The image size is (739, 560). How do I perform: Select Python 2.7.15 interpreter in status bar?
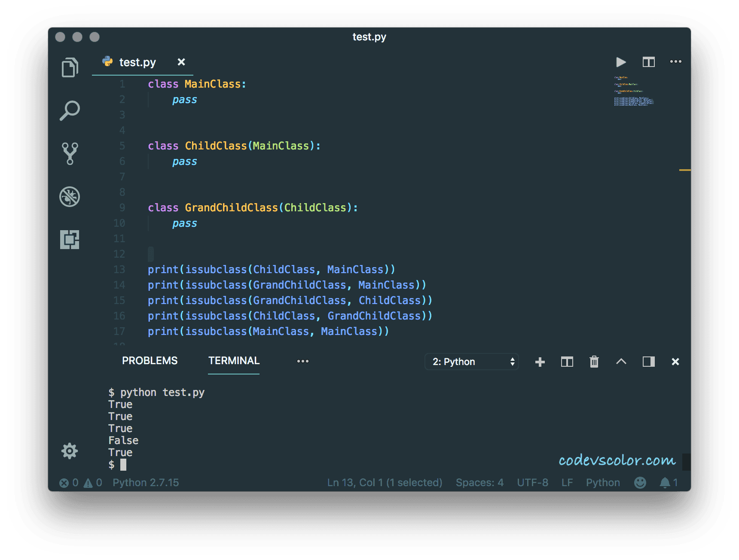pos(146,483)
